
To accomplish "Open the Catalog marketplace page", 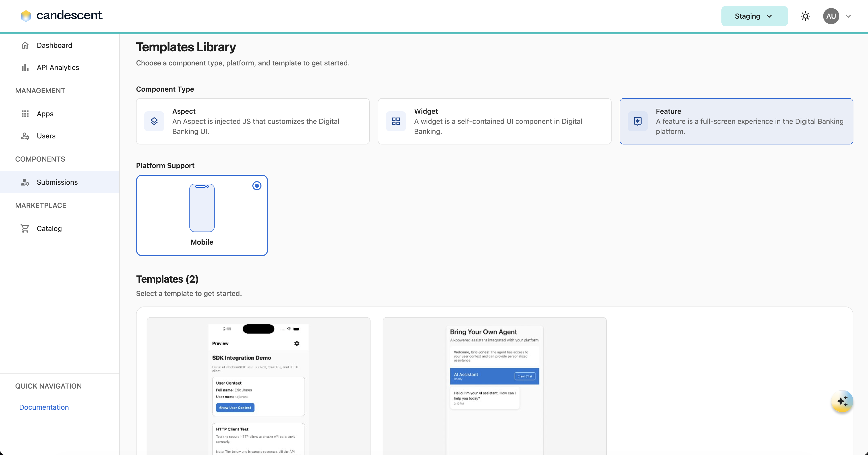I will pos(60,229).
